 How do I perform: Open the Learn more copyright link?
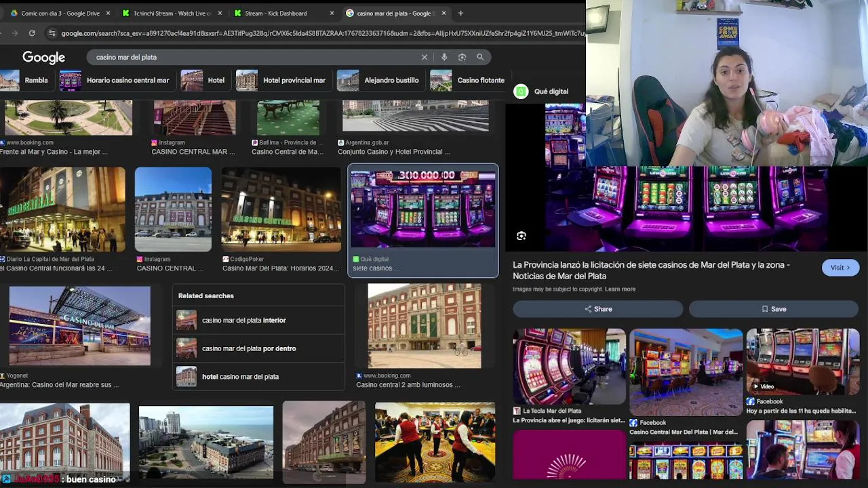tap(620, 289)
